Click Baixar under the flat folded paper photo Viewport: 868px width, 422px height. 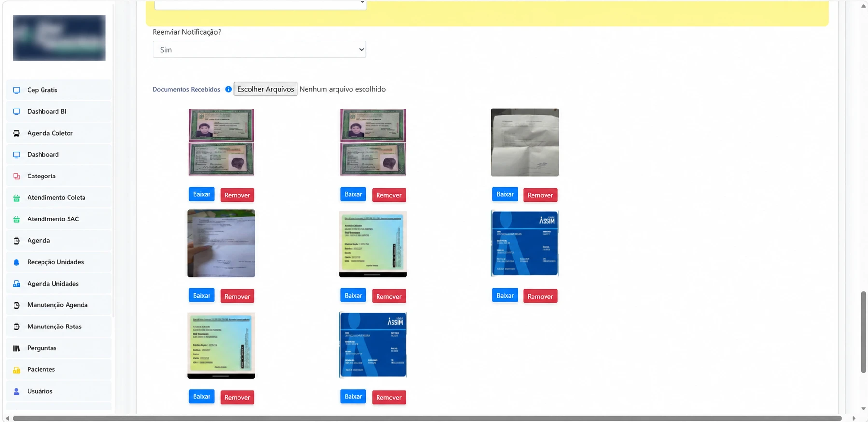[505, 194]
